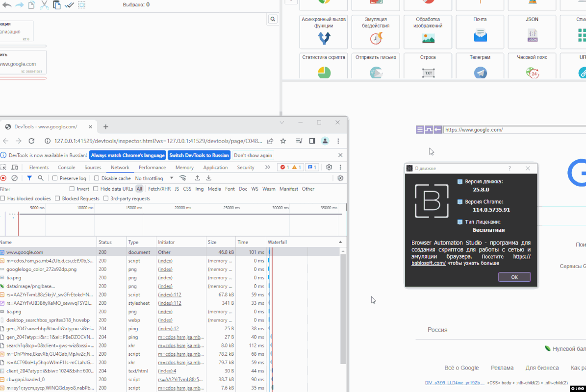Screen dimensions: 586x392
Task: Click the search magnifier in scenario panel
Action: pyautogui.click(x=273, y=19)
